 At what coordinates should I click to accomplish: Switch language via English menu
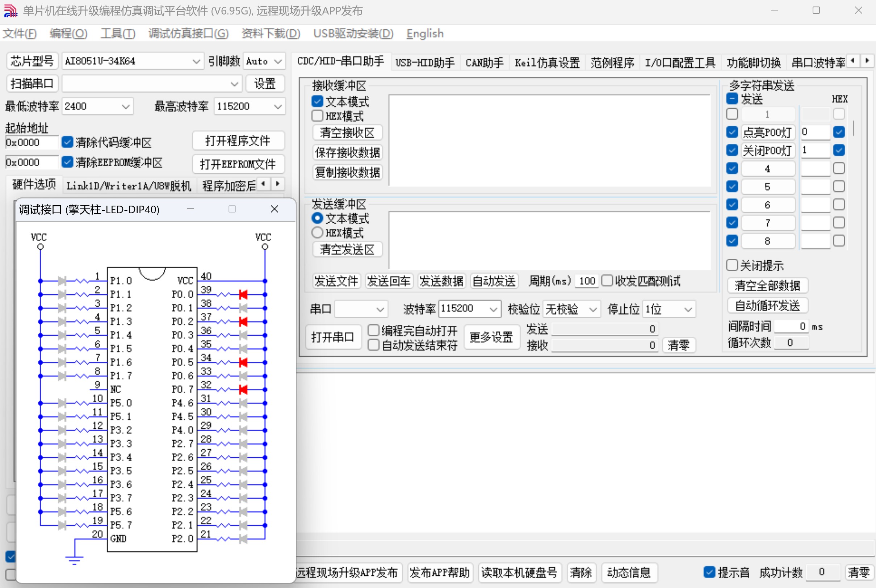coord(425,34)
